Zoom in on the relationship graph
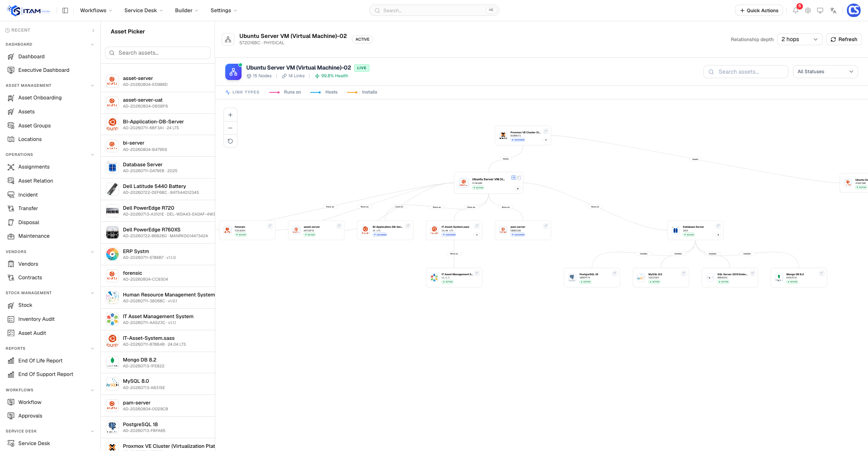 point(230,115)
